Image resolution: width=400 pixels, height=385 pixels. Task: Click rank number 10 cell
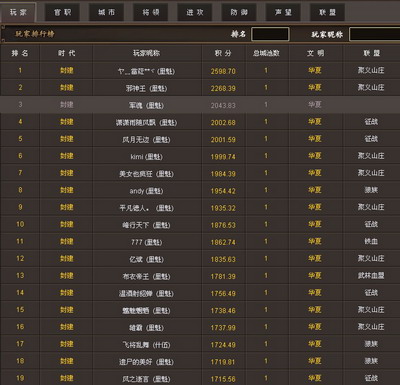(20, 224)
